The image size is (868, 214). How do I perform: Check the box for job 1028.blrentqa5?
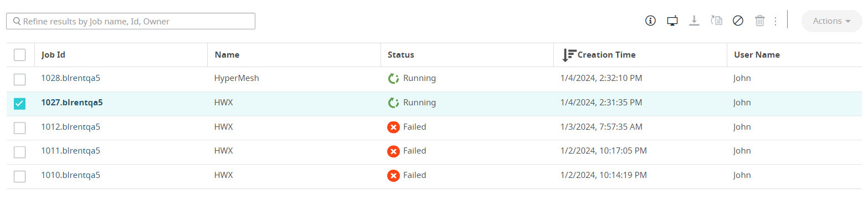click(x=19, y=79)
